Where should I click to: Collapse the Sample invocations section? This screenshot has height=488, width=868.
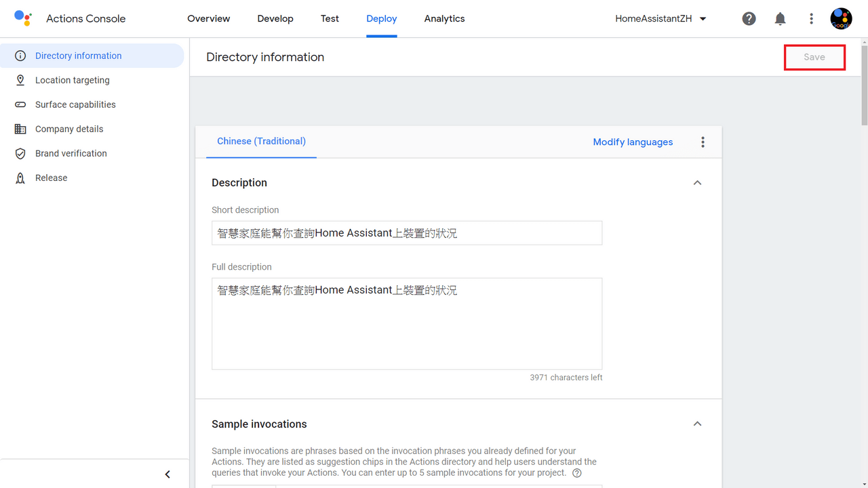pos(697,424)
